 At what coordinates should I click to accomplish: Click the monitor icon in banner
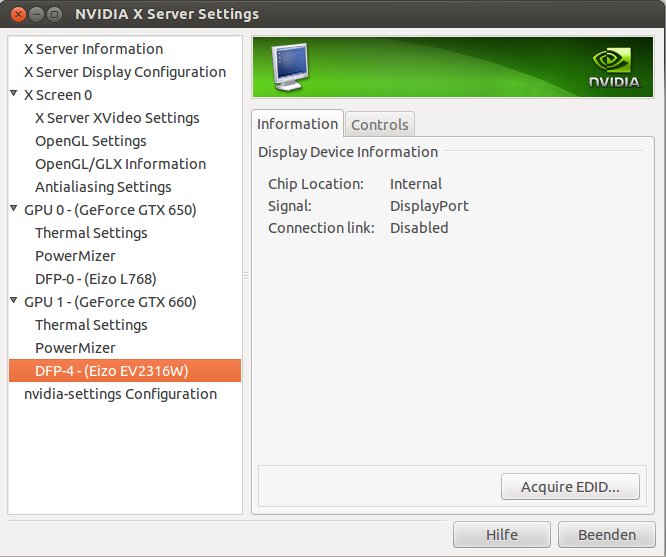click(x=290, y=67)
